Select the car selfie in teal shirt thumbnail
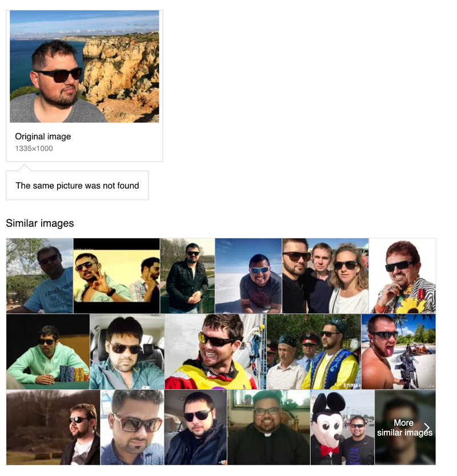The width and height of the screenshot is (457, 476). pos(127,351)
